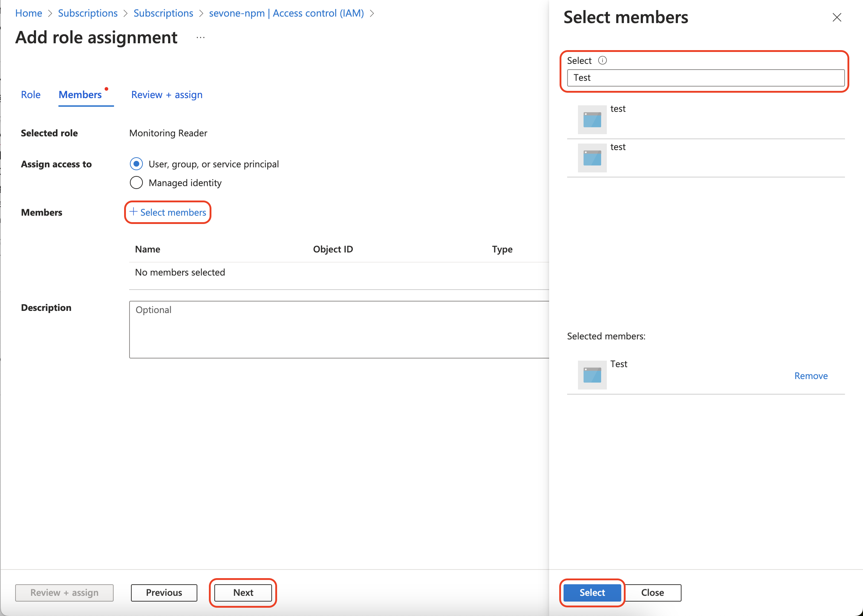The width and height of the screenshot is (863, 616).
Task: Open sevone-npm Access control (IAM) breadcrumb
Action: pyautogui.click(x=286, y=13)
